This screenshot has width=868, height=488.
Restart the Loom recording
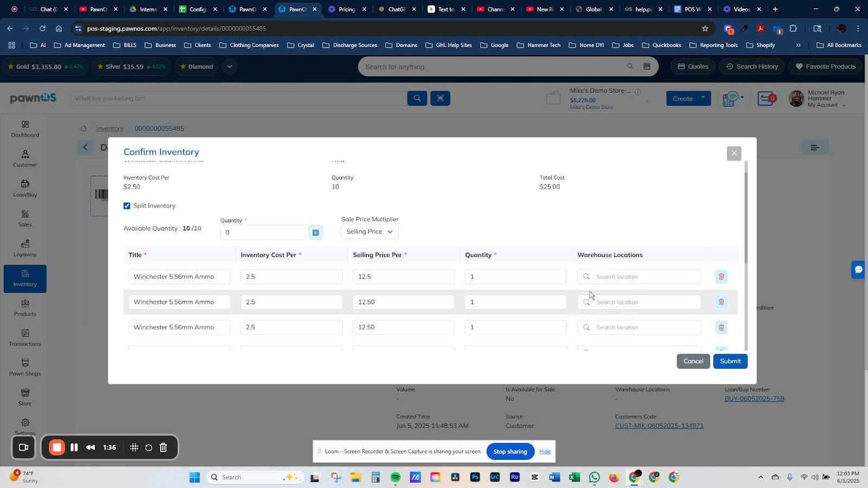pyautogui.click(x=149, y=447)
